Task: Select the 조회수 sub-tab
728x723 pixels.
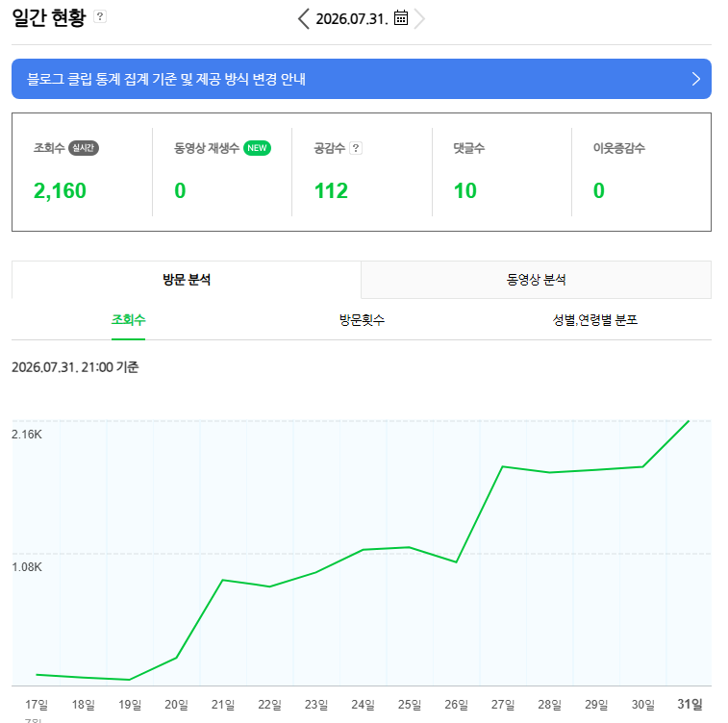Action: click(128, 320)
